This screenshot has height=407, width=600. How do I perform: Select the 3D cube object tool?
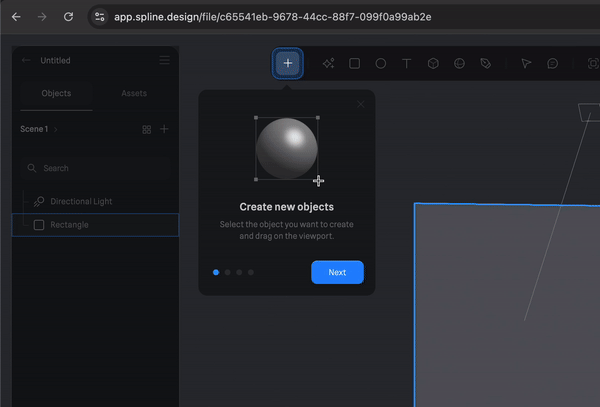pyautogui.click(x=433, y=63)
